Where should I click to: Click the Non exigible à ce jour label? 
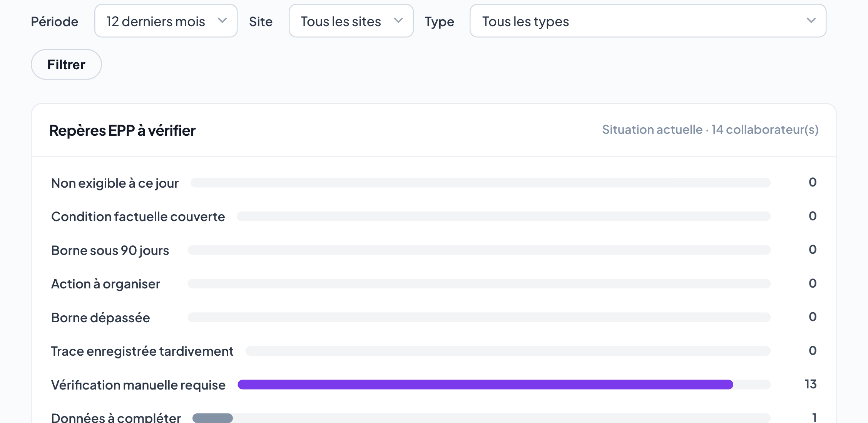(115, 183)
